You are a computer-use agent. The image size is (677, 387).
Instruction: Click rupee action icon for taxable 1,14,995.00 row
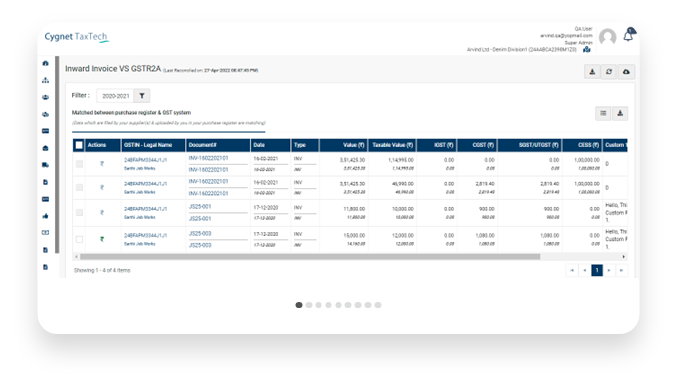coord(102,164)
